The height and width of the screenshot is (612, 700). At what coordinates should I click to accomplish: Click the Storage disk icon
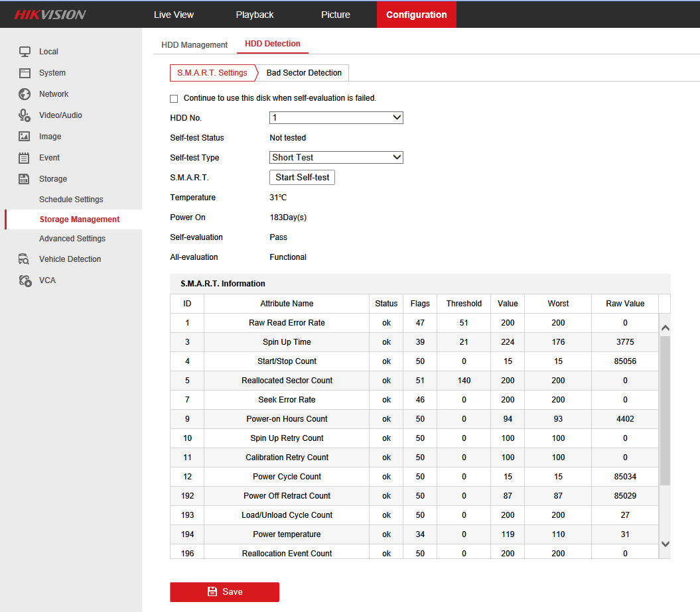tap(25, 179)
